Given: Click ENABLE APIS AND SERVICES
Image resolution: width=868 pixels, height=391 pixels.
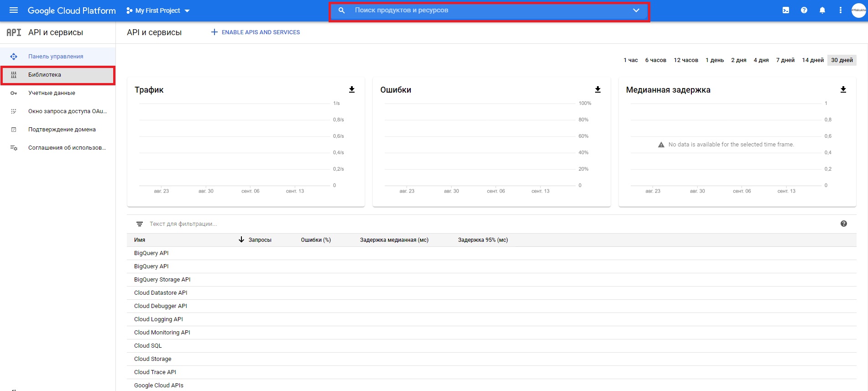Looking at the screenshot, I should (x=255, y=32).
